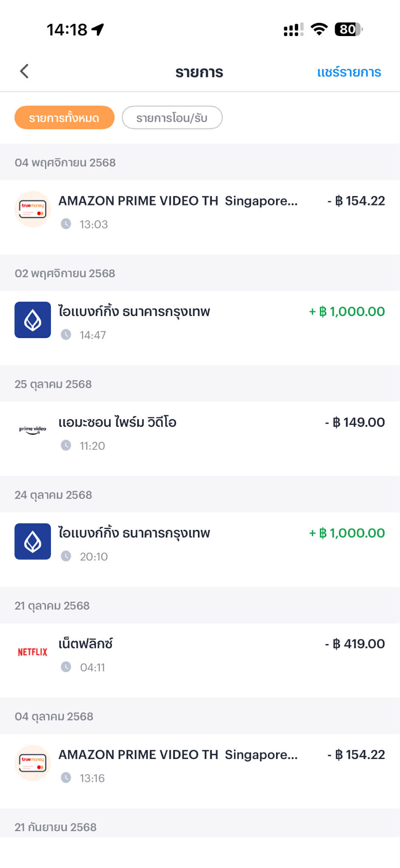Screen dimensions: 400x868
Task: Tap the TrueMoney card icon for 04 พฤศจิกายน
Action: (x=33, y=209)
